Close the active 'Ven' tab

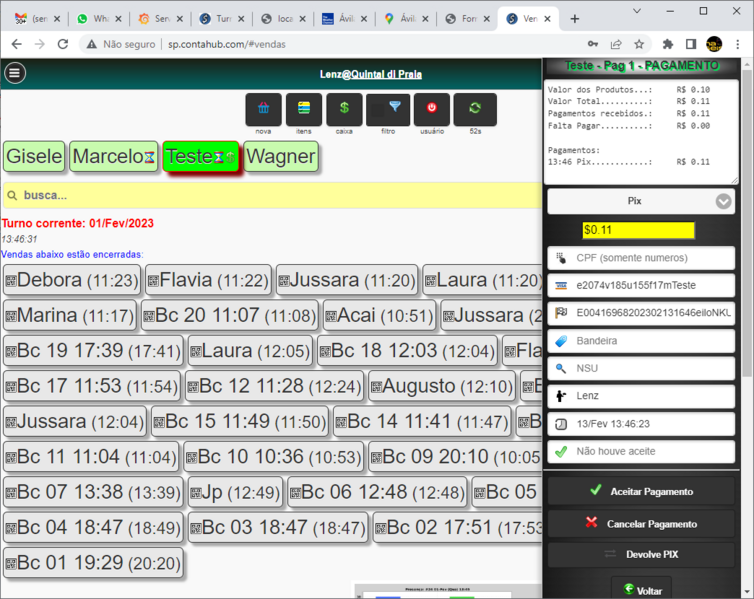pos(547,19)
